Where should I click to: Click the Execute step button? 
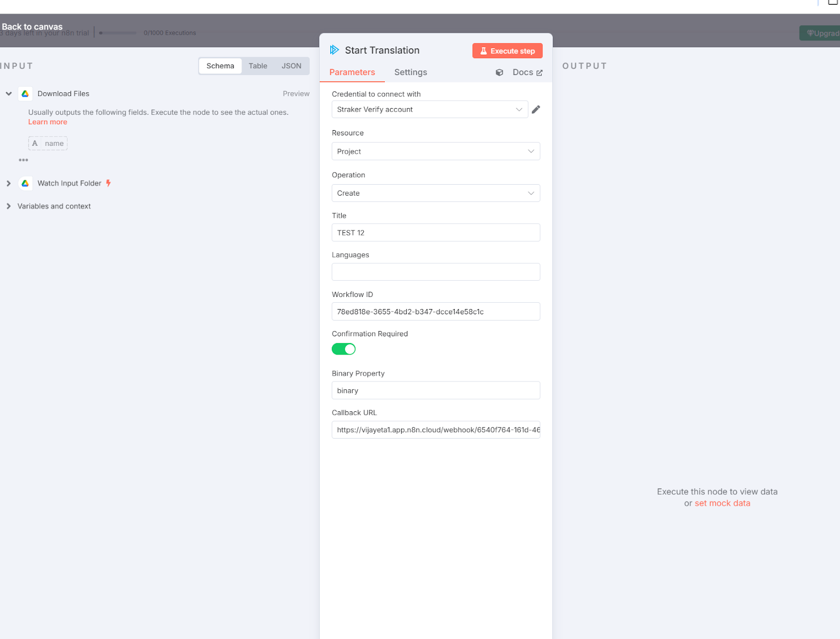[x=508, y=51]
